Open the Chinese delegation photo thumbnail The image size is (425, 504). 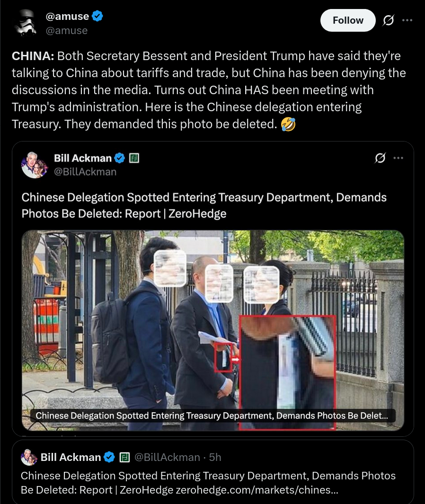(213, 330)
